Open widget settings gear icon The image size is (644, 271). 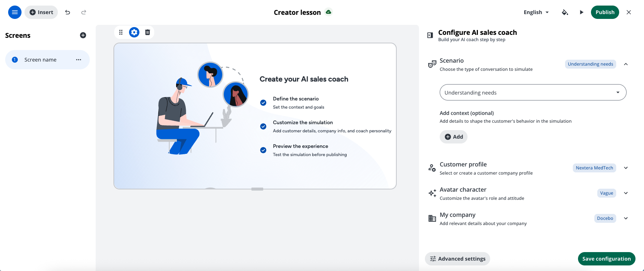134,32
